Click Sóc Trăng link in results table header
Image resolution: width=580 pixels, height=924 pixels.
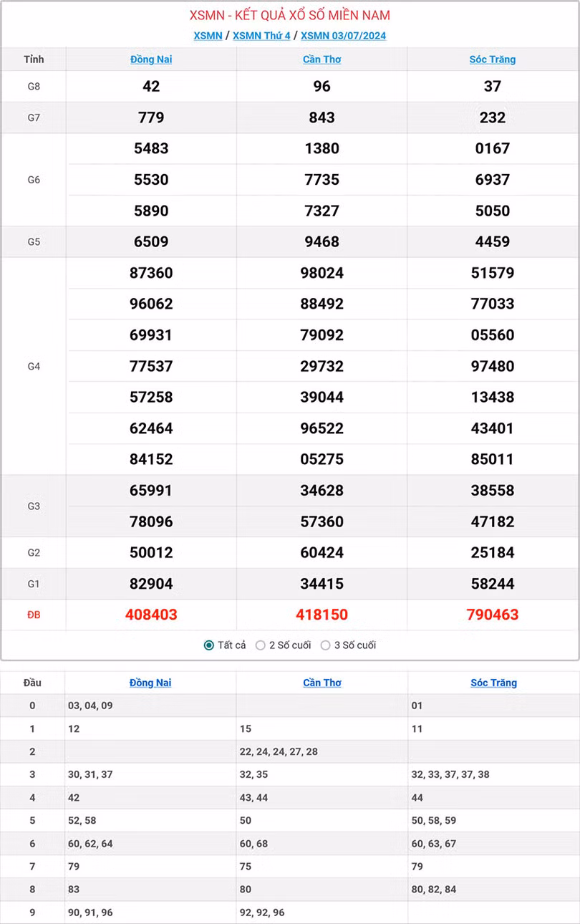493,59
